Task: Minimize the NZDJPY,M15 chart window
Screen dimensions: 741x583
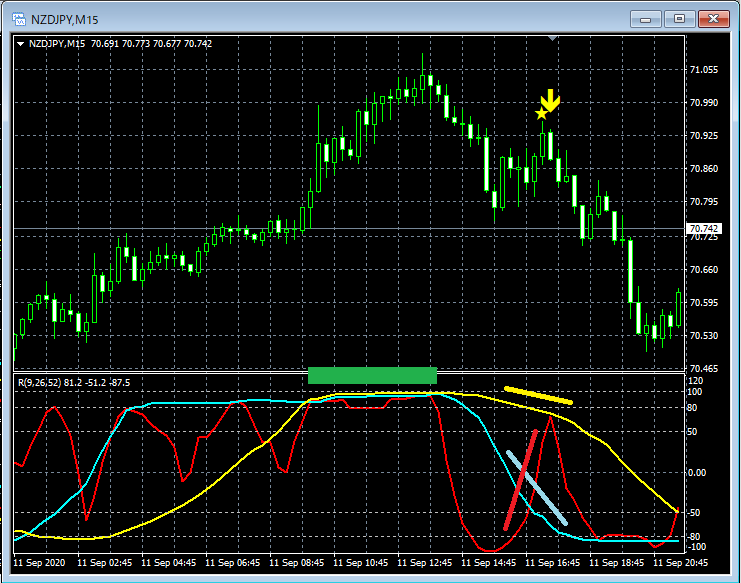Action: [x=646, y=19]
